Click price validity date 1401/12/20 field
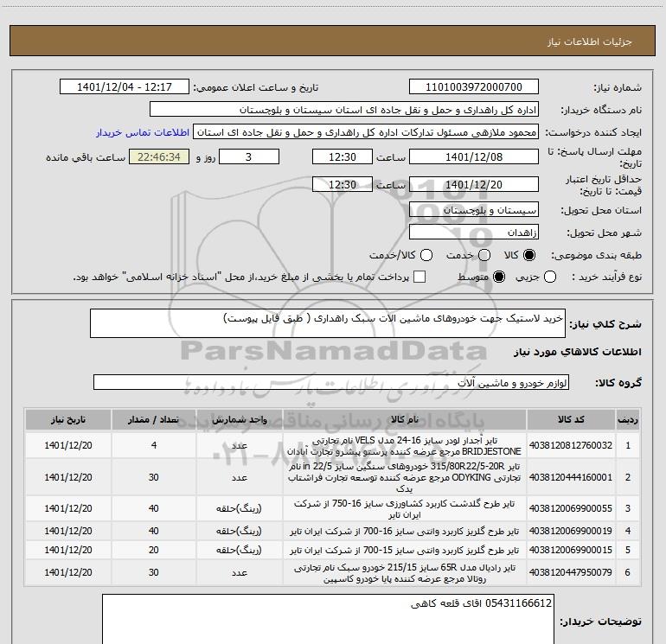666x644 pixels. coord(474,184)
